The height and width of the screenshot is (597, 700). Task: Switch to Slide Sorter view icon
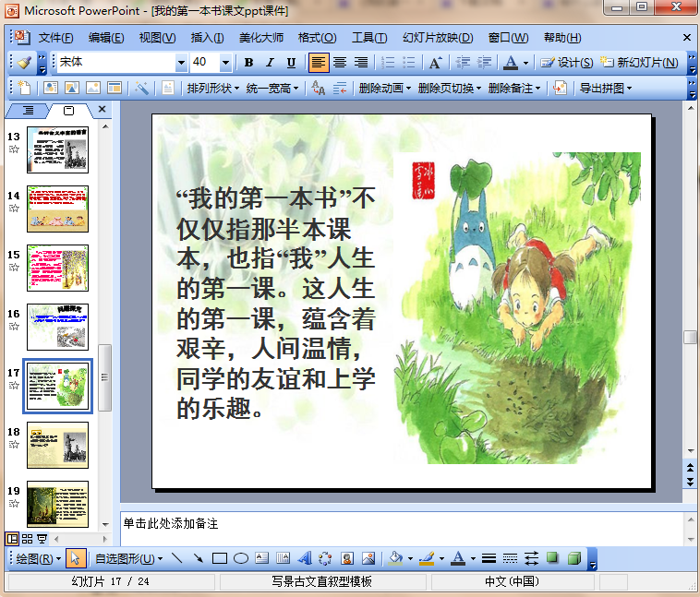[x=27, y=539]
